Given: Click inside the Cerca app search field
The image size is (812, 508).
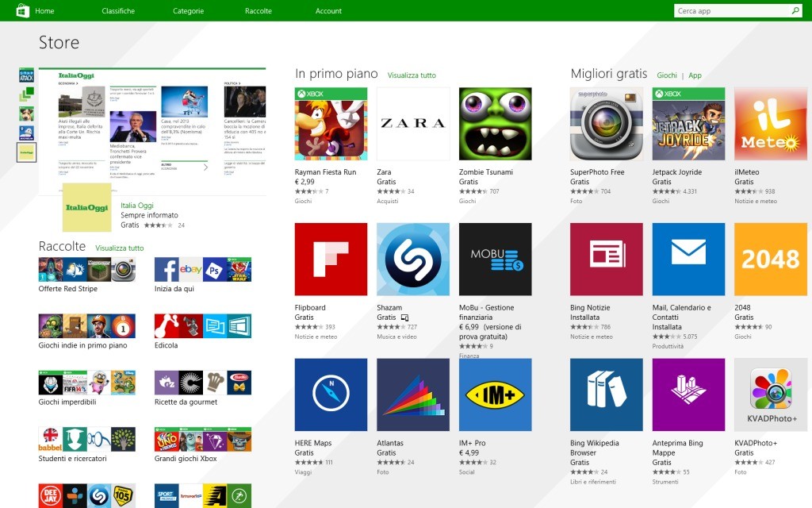Looking at the screenshot, I should coord(730,10).
